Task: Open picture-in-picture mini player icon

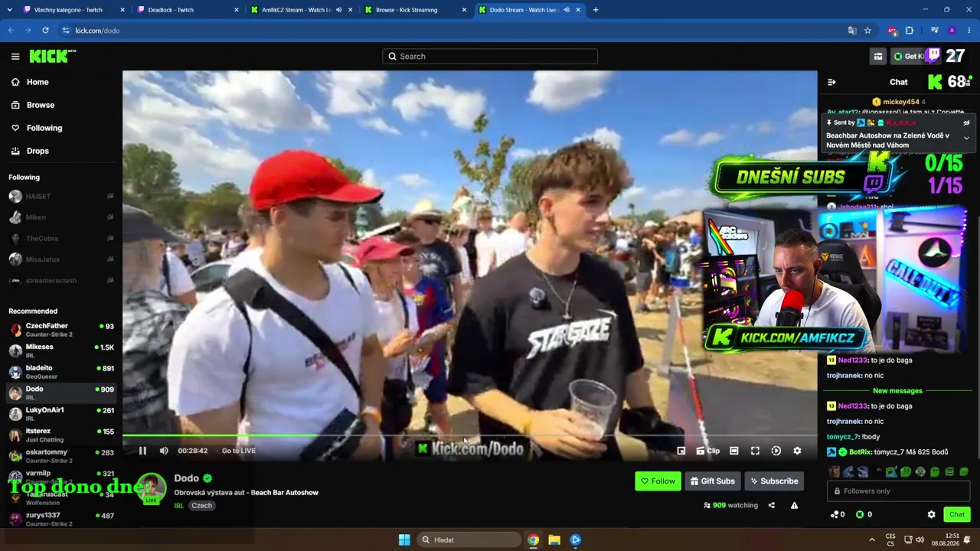Action: (681, 451)
